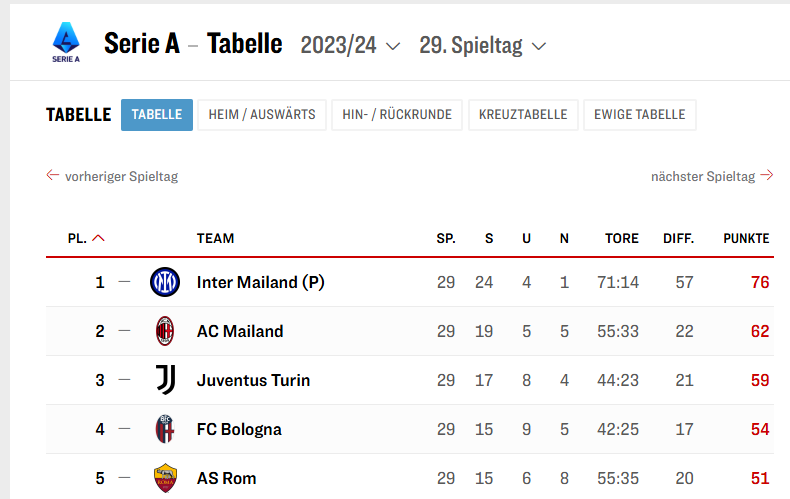Toggle sort order on PL. column
The image size is (790, 499).
click(x=86, y=238)
